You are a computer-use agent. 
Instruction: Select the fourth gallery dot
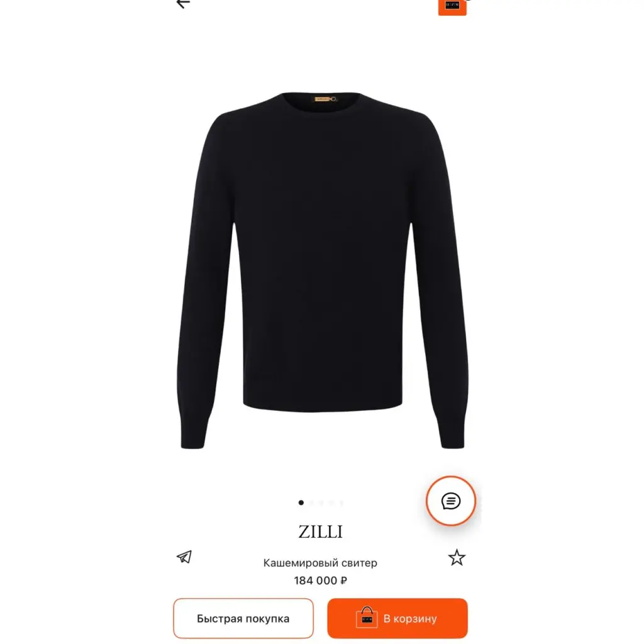pyautogui.click(x=331, y=502)
